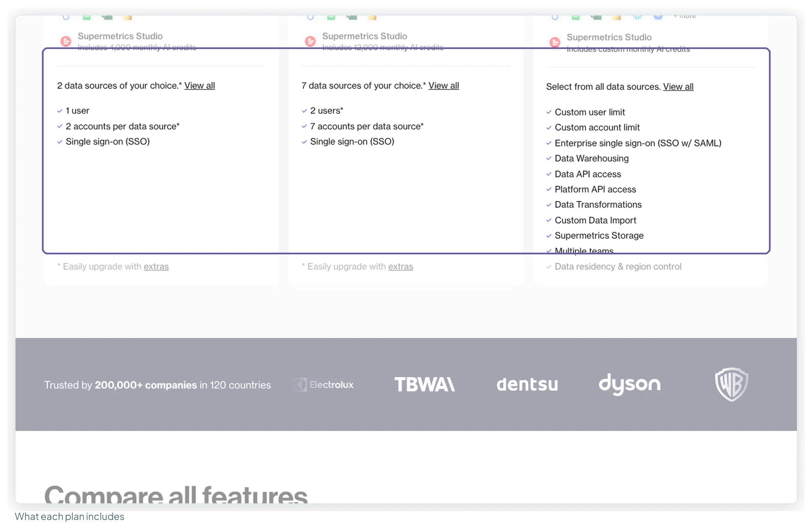This screenshot has width=812, height=531.
Task: Click the dyson logo
Action: pyautogui.click(x=629, y=384)
